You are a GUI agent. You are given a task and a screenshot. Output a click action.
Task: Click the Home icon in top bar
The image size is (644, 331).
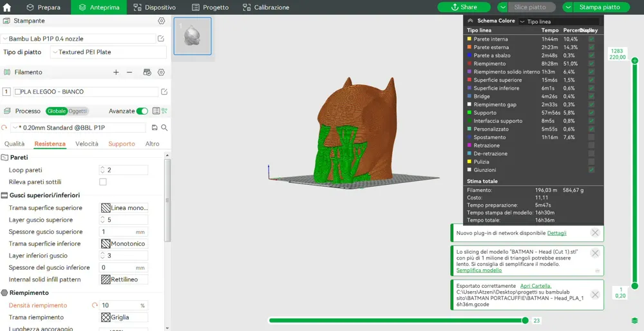coord(7,7)
